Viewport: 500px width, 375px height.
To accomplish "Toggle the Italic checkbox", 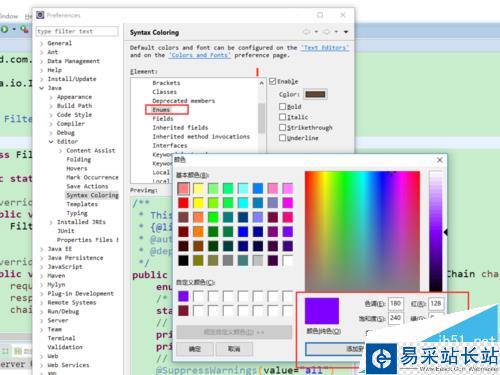I will [x=282, y=117].
